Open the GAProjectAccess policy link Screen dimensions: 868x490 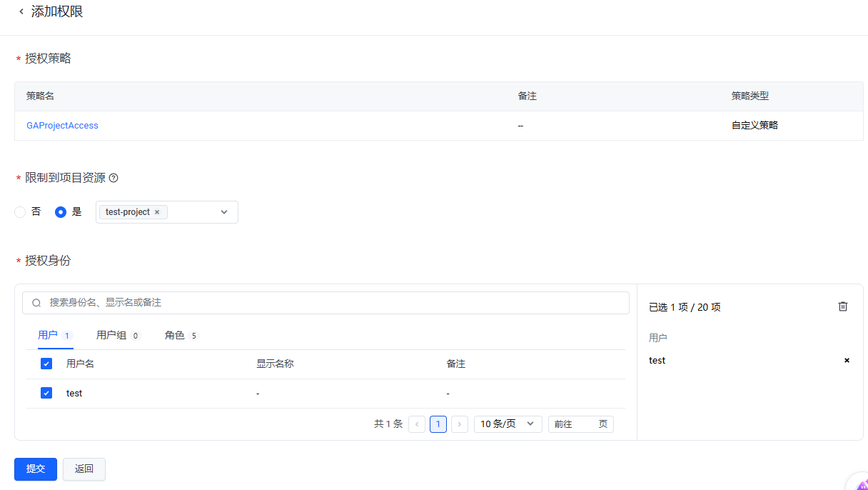tap(62, 126)
